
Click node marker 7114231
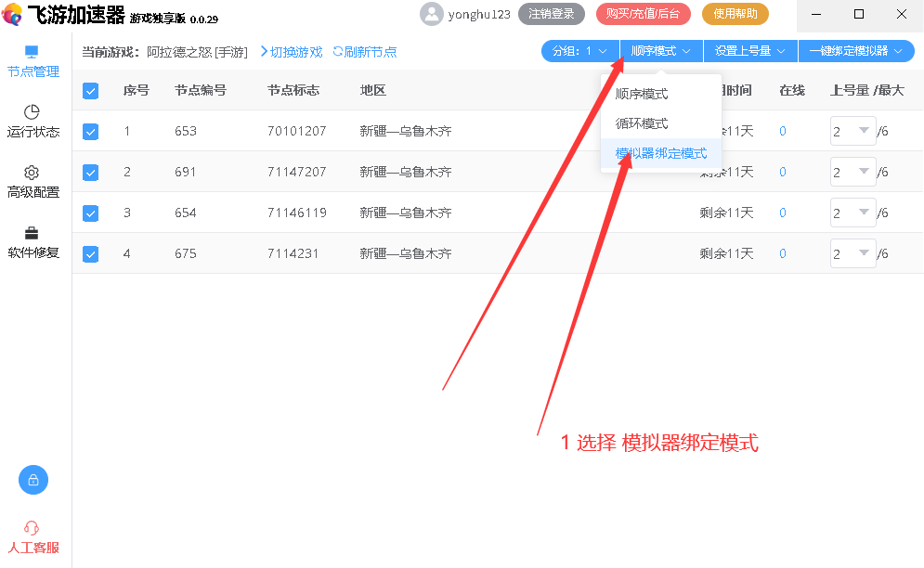[x=293, y=253]
